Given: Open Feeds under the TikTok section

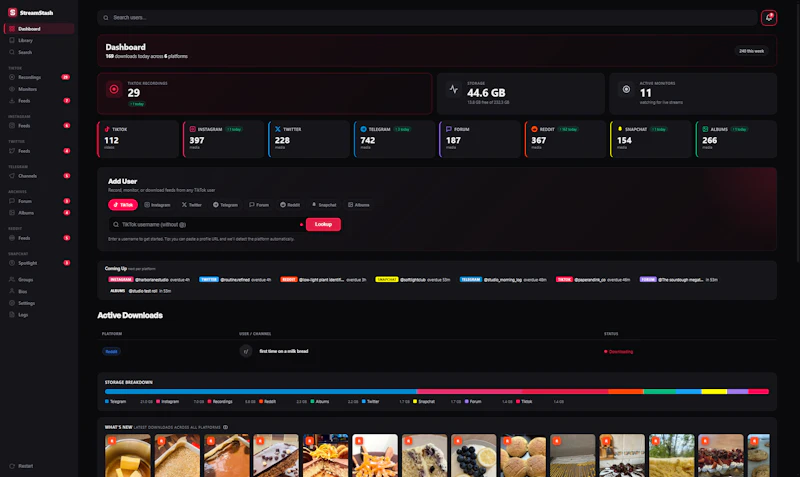Looking at the screenshot, I should pos(39,101).
